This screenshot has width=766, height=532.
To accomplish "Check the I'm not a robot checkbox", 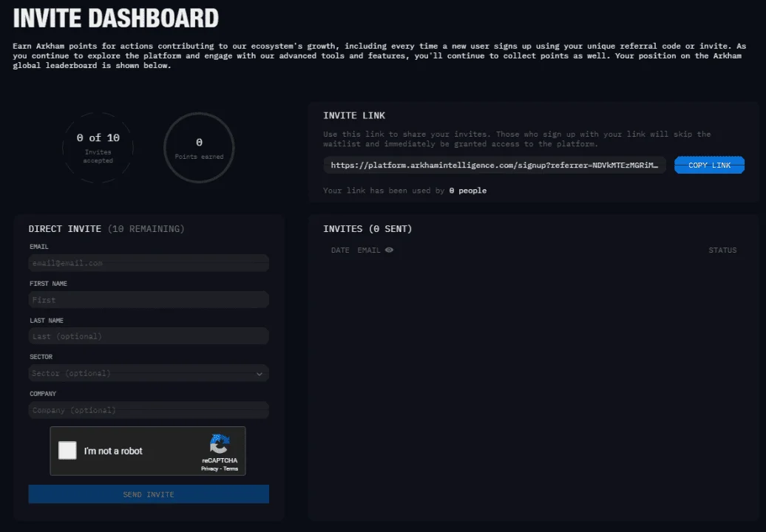I will click(x=67, y=451).
